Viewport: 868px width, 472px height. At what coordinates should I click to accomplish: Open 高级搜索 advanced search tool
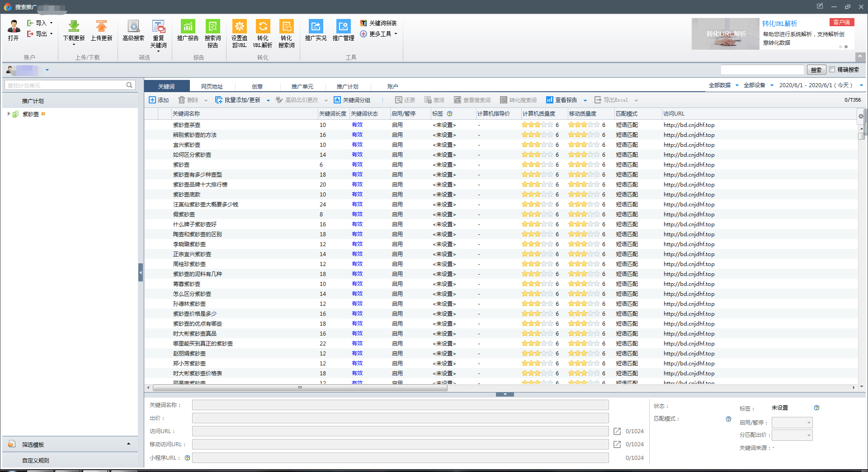coord(133,27)
